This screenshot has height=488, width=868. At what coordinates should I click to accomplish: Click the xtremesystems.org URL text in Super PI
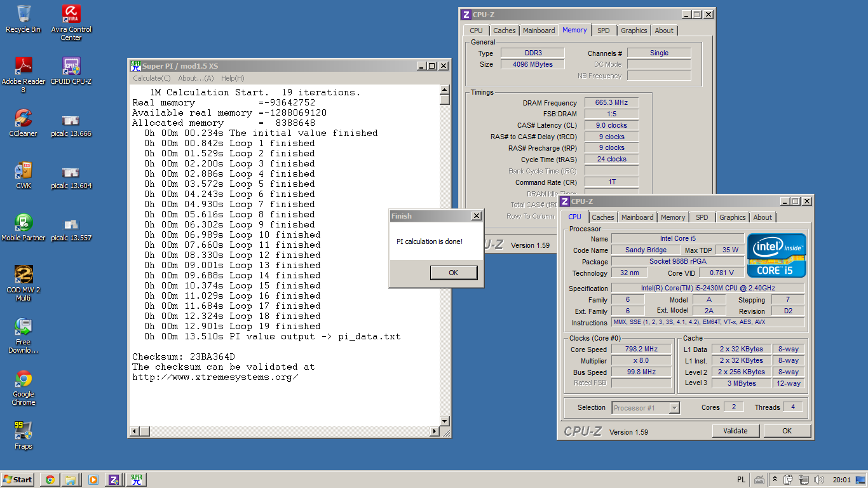coord(215,377)
